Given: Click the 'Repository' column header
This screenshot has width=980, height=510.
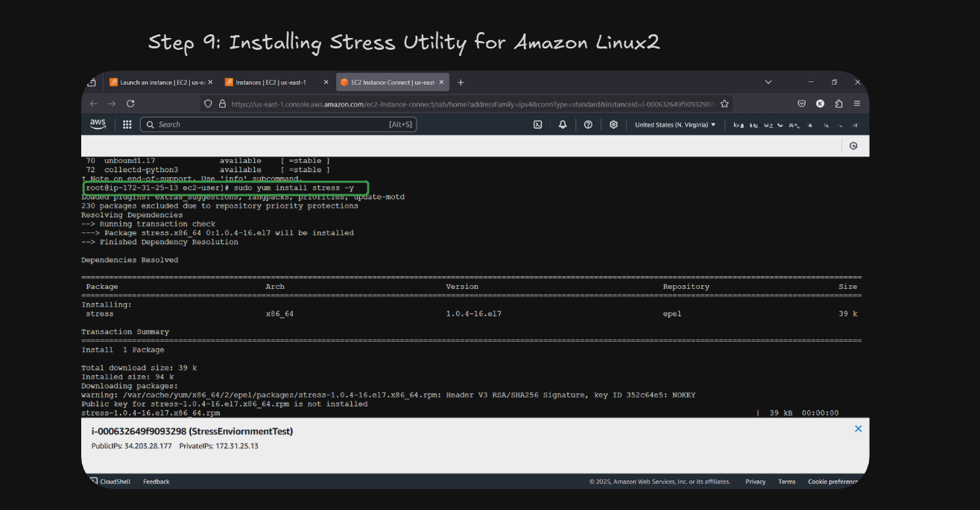Looking at the screenshot, I should [x=686, y=287].
